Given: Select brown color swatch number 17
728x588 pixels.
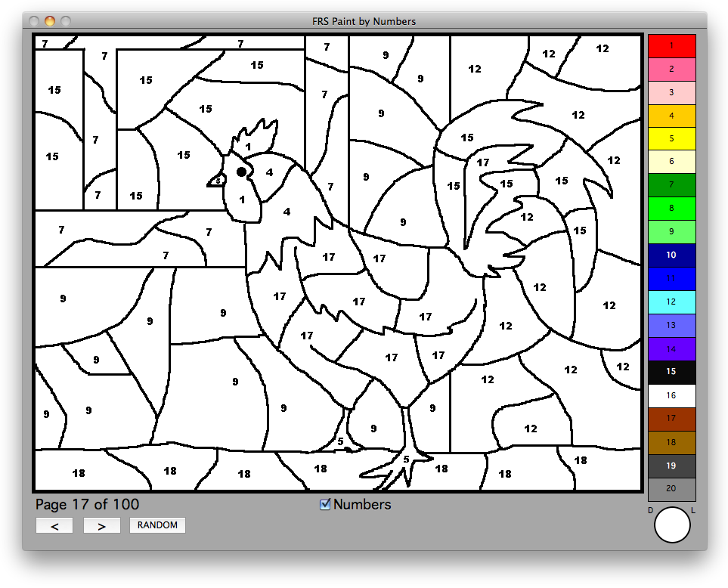Looking at the screenshot, I should pyautogui.click(x=671, y=419).
